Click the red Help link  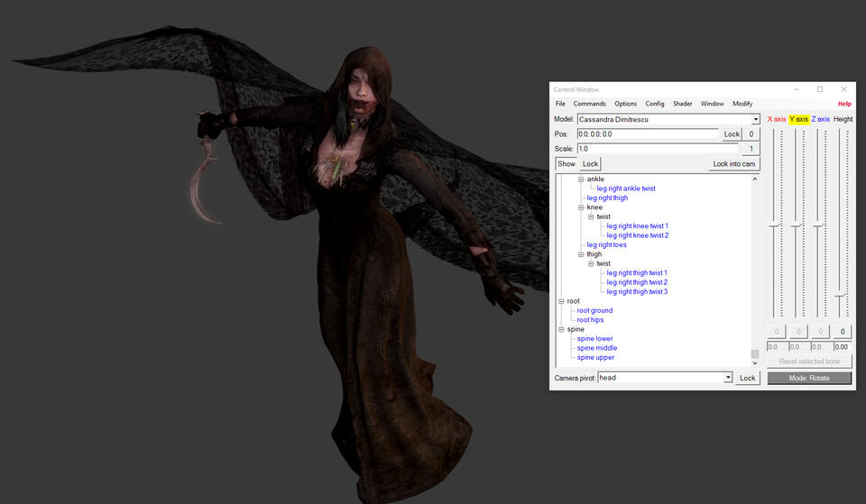point(844,104)
